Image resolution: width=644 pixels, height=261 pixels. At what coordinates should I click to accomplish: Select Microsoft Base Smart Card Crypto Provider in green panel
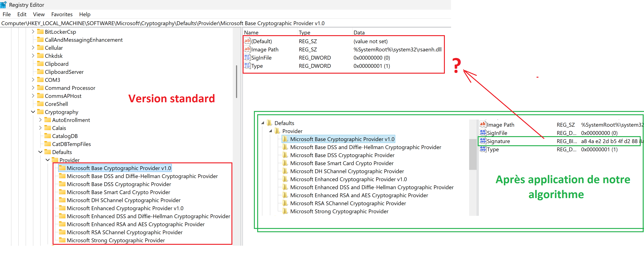tap(342, 163)
